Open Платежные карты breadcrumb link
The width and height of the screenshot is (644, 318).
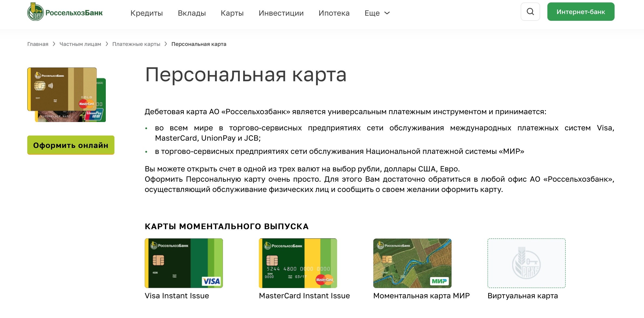pyautogui.click(x=136, y=44)
